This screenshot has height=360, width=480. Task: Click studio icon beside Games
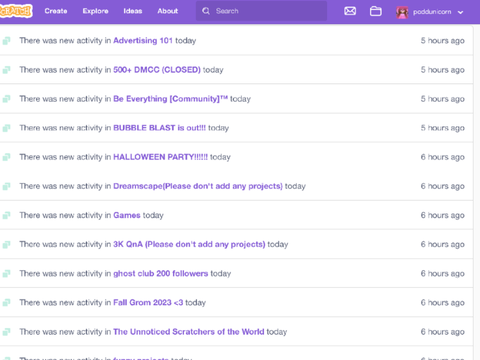tap(6, 215)
